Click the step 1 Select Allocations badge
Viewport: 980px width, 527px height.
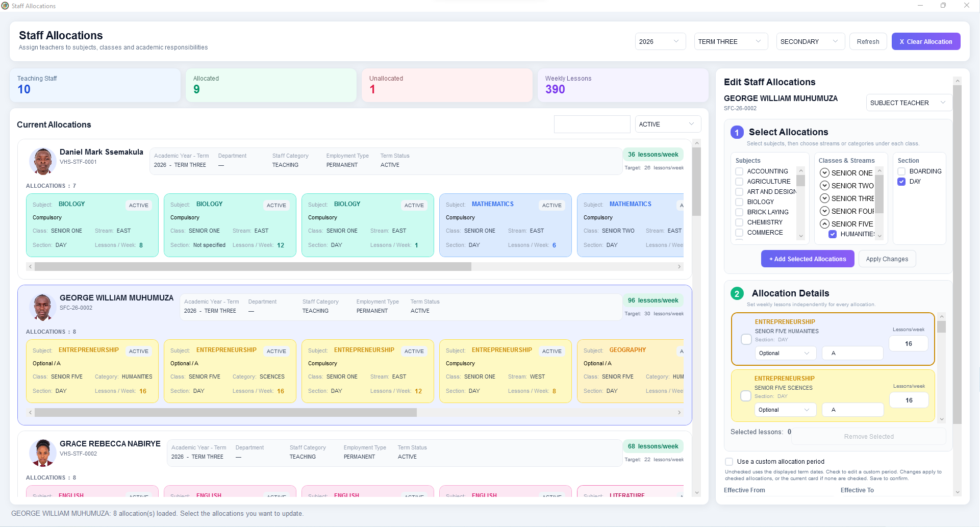coord(737,133)
